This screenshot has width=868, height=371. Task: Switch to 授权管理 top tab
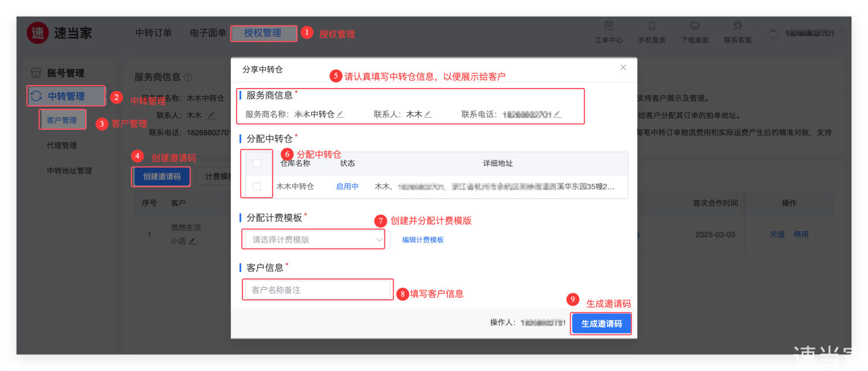tap(263, 33)
